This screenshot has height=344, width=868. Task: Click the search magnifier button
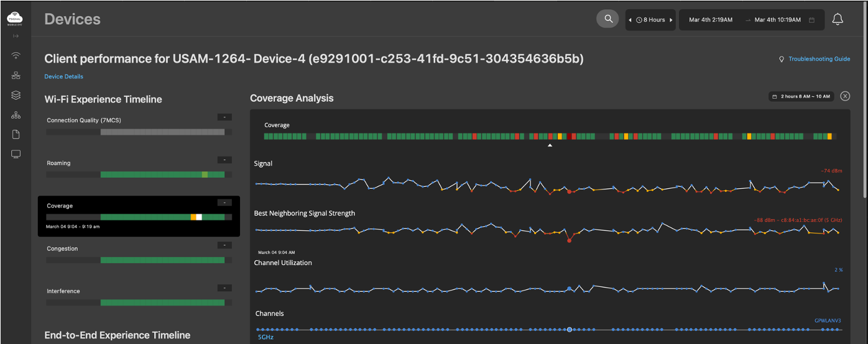tap(608, 19)
